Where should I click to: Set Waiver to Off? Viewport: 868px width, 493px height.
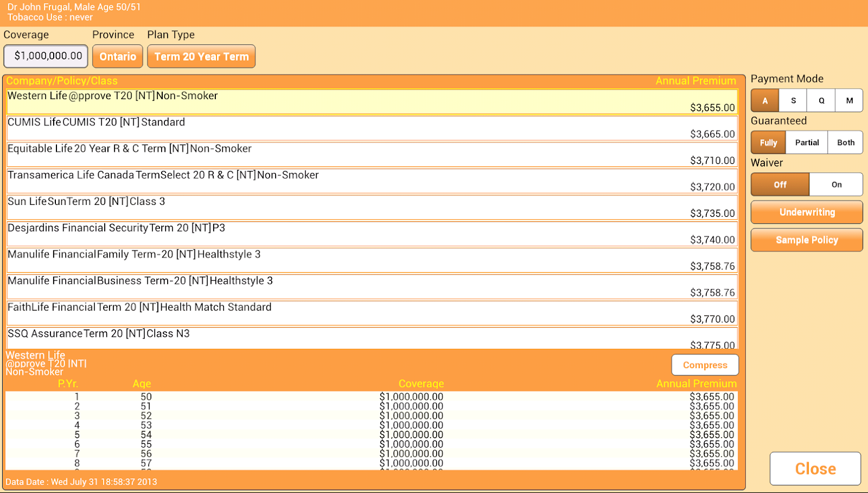[x=780, y=185]
